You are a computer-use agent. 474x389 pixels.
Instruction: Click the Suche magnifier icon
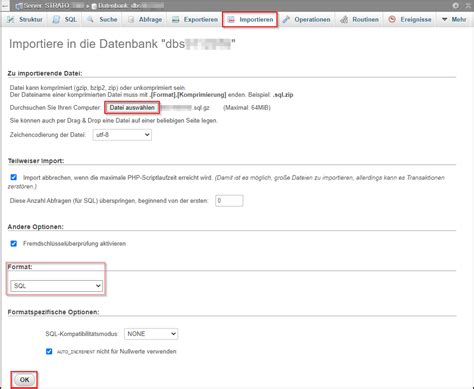click(90, 20)
